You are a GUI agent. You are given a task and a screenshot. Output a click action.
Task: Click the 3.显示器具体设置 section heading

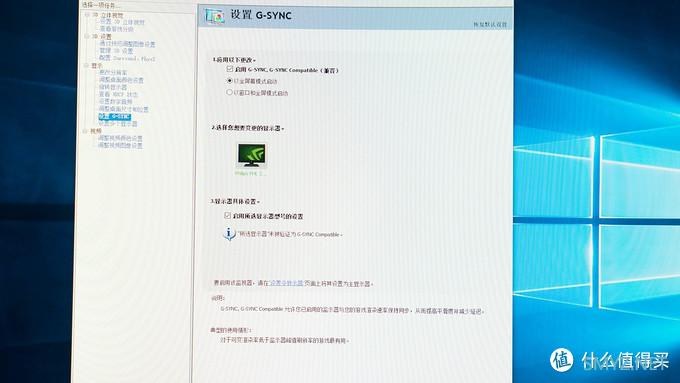pyautogui.click(x=235, y=201)
